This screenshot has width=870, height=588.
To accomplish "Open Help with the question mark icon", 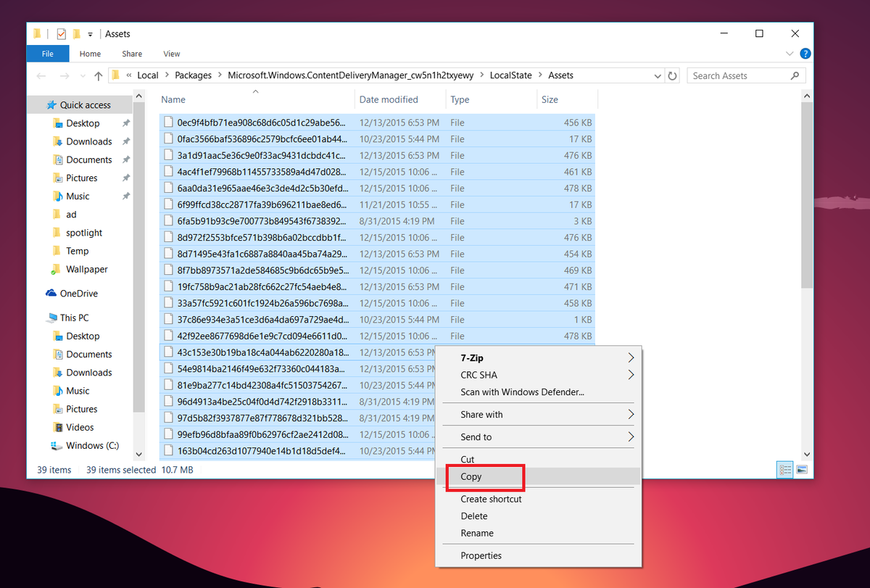I will click(x=805, y=53).
